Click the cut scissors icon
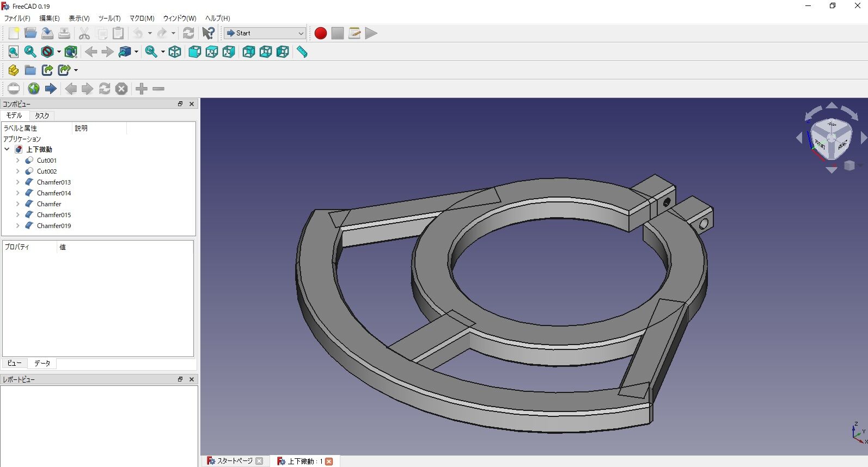Viewport: 868px width, 467px height. [x=84, y=33]
